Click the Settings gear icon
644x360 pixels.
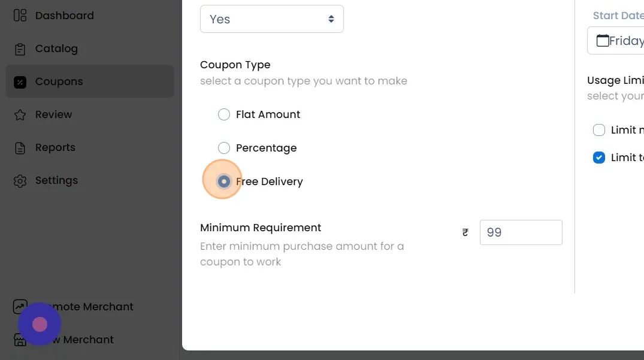[20, 181]
